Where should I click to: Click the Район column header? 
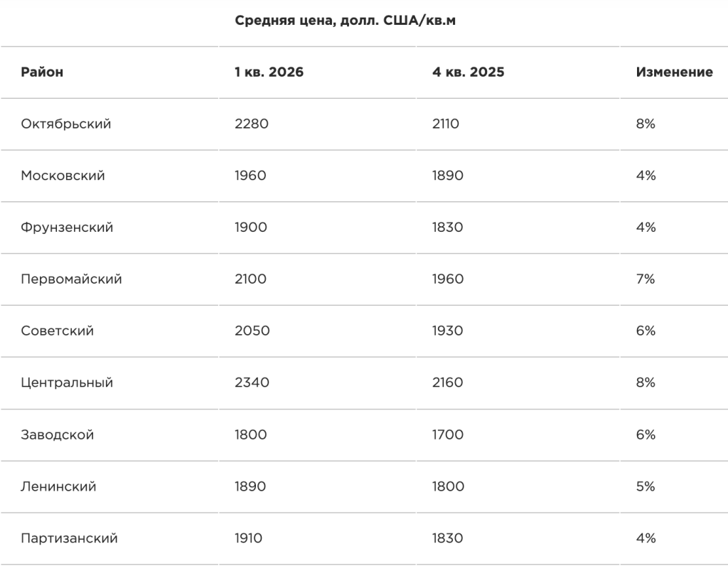point(42,72)
